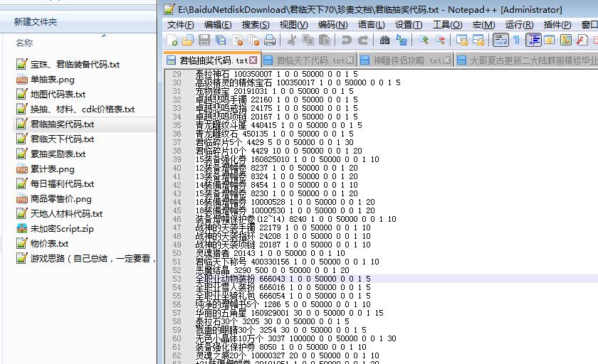Click the New file toolbar icon
The height and width of the screenshot is (364, 598).
pos(172,41)
